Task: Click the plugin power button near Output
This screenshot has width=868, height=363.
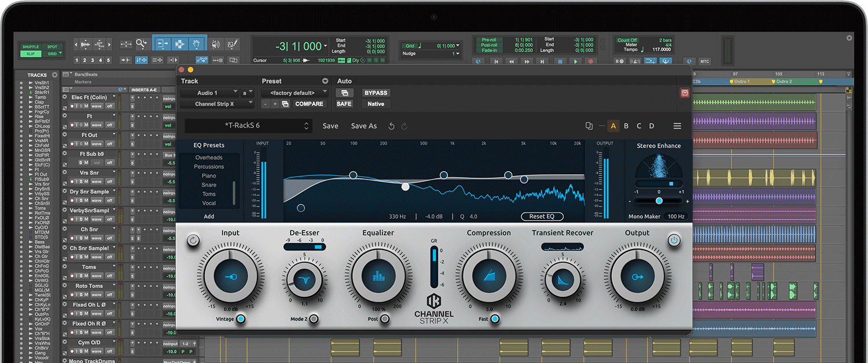Action: pyautogui.click(x=674, y=240)
